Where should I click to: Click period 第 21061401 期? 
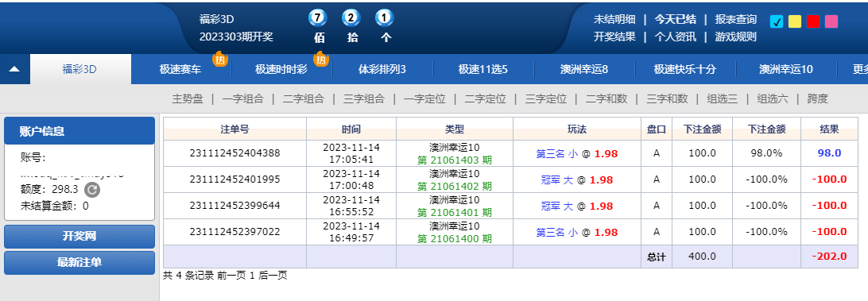[455, 213]
